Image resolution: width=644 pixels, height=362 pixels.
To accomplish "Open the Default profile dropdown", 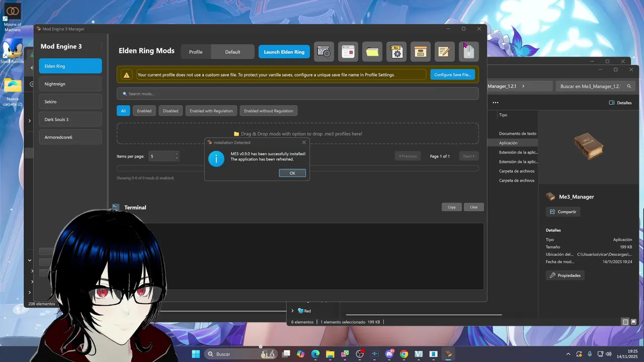I will pyautogui.click(x=233, y=52).
